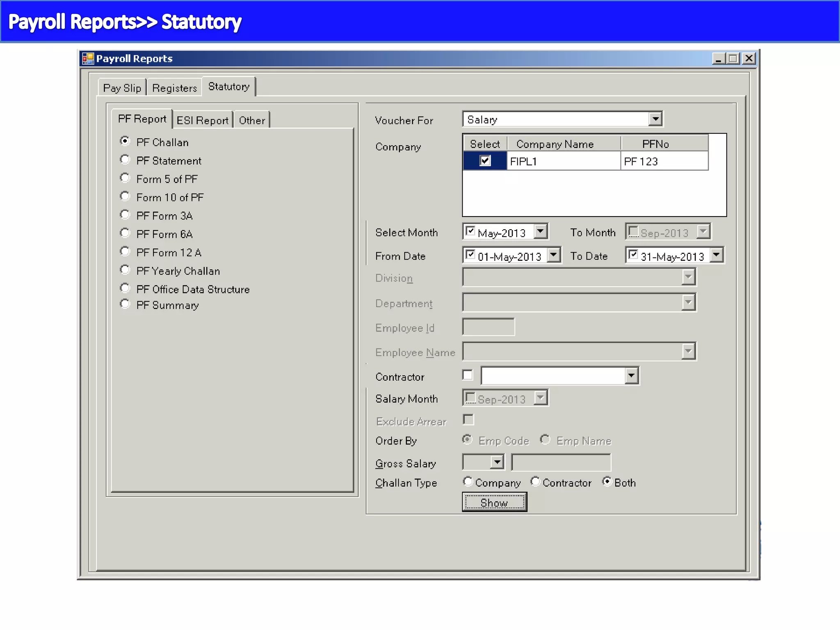The image size is (840, 630).
Task: Switch to the Registers tab
Action: coord(174,88)
